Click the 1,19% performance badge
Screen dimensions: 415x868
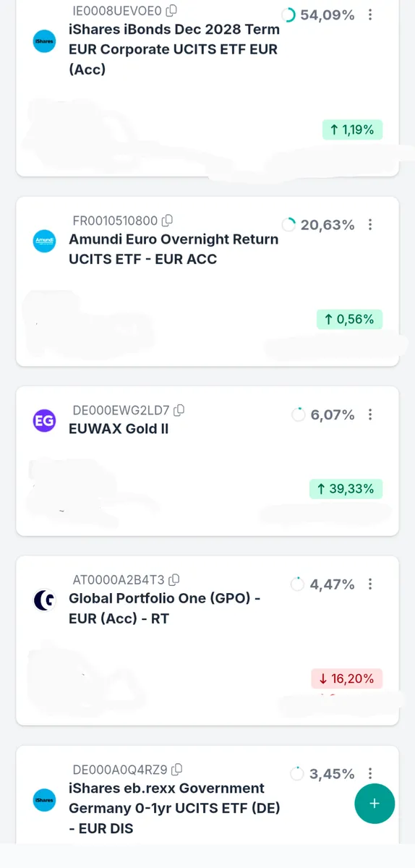[x=352, y=130]
